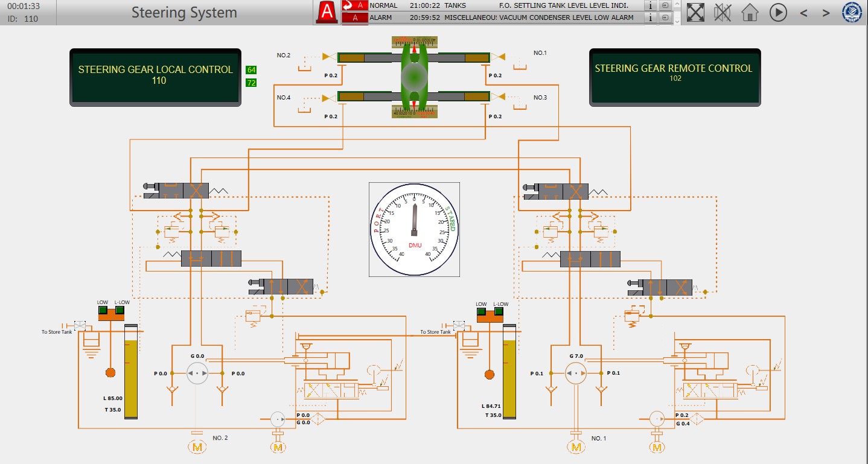Click the left tank L-LOW level indicator
The width and height of the screenshot is (868, 464).
coord(120,311)
